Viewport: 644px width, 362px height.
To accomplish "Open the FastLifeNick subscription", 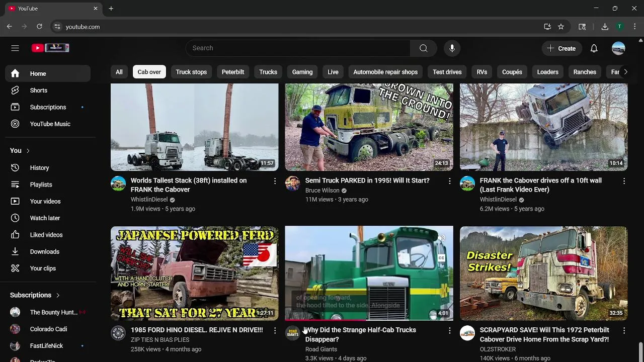I will coord(48,346).
